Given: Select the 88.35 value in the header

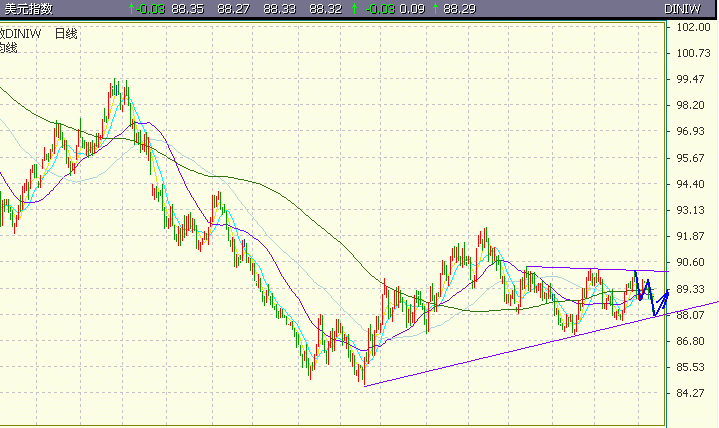Looking at the screenshot, I should coord(188,9).
